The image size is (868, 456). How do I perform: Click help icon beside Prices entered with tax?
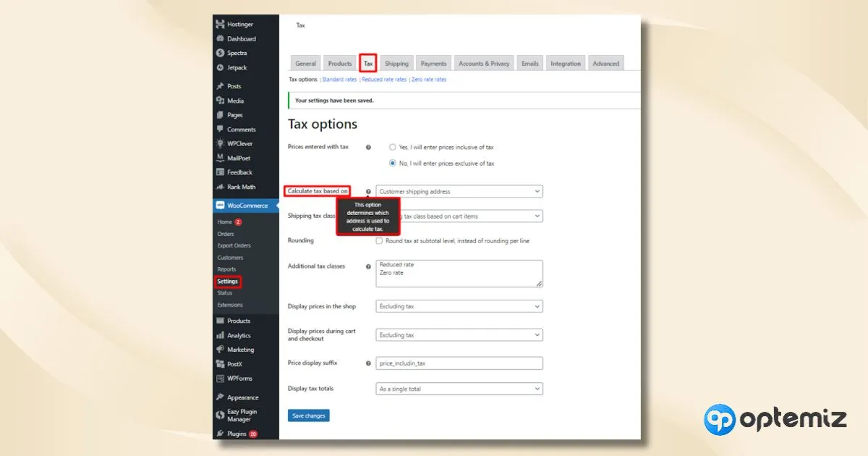(x=368, y=147)
